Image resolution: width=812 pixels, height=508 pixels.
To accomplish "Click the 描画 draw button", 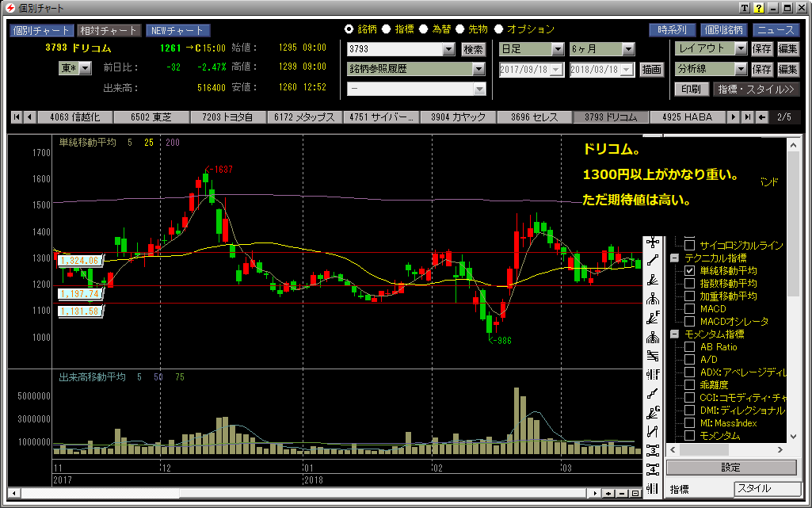I will pyautogui.click(x=651, y=70).
